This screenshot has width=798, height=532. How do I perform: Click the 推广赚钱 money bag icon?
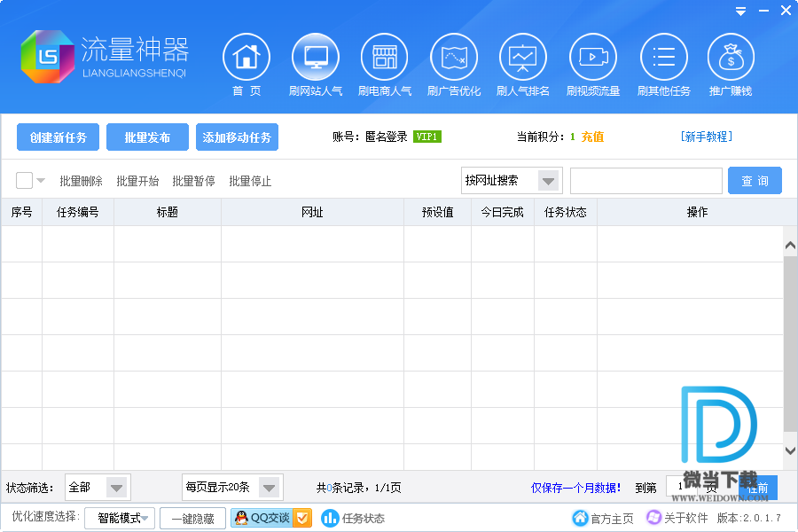coord(731,57)
